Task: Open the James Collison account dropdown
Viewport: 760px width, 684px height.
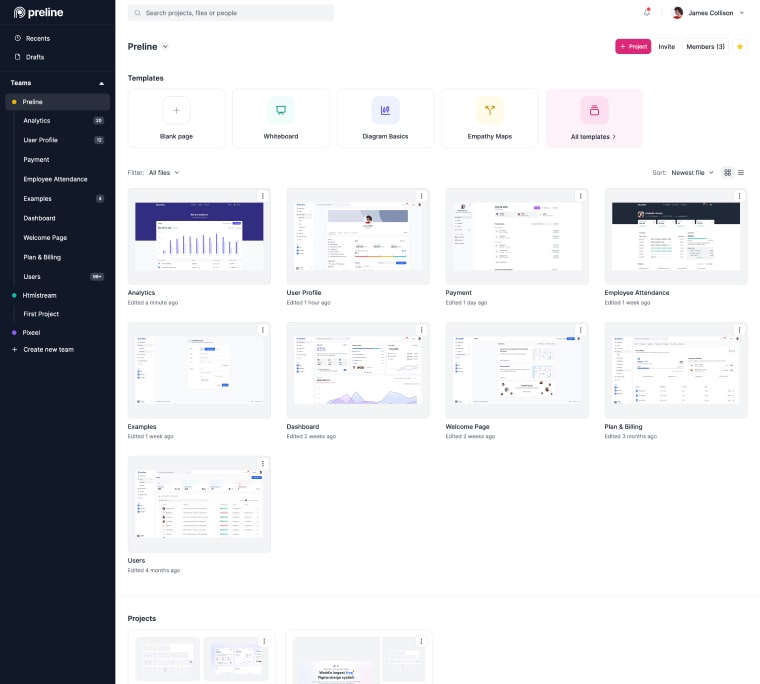Action: [x=742, y=13]
